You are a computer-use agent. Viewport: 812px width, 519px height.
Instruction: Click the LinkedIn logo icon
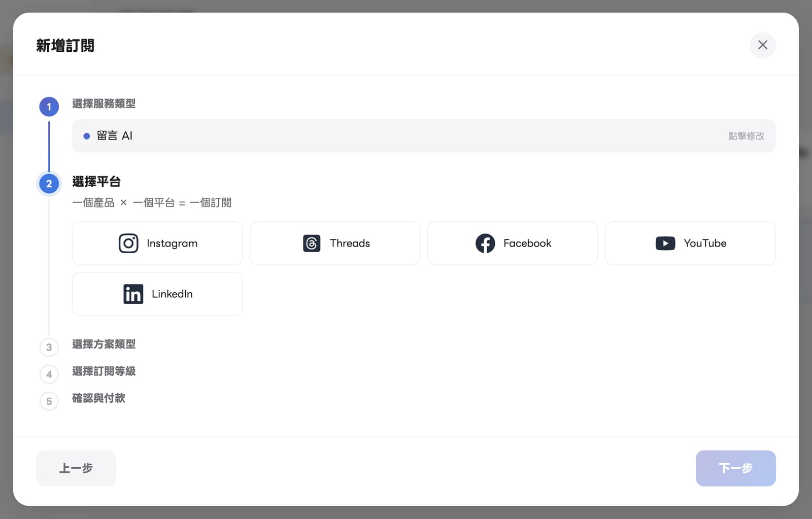tap(133, 294)
